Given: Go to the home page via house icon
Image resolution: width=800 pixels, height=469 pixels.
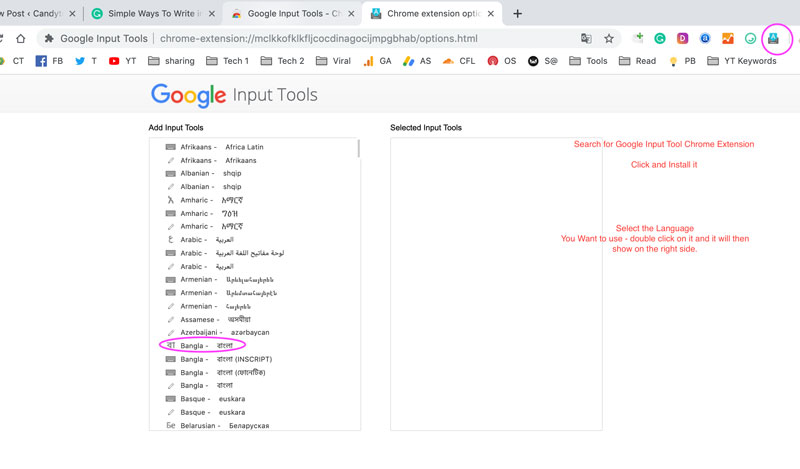Looking at the screenshot, I should click(x=20, y=38).
